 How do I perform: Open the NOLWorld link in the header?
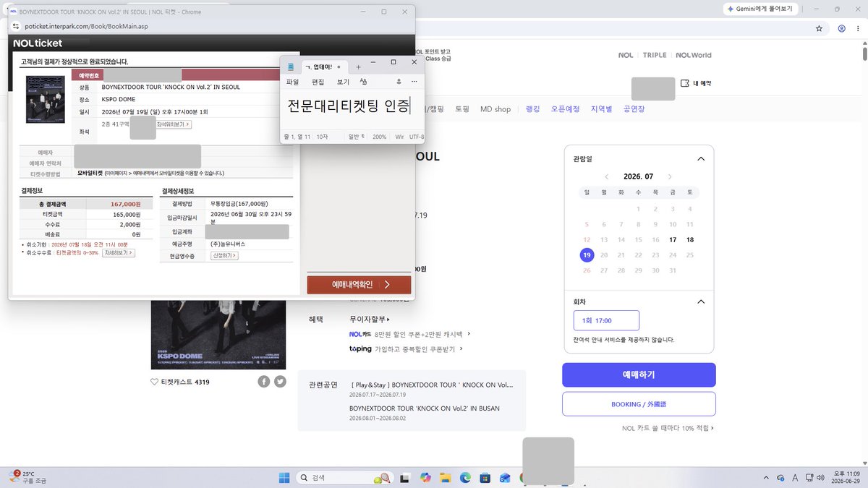(694, 55)
